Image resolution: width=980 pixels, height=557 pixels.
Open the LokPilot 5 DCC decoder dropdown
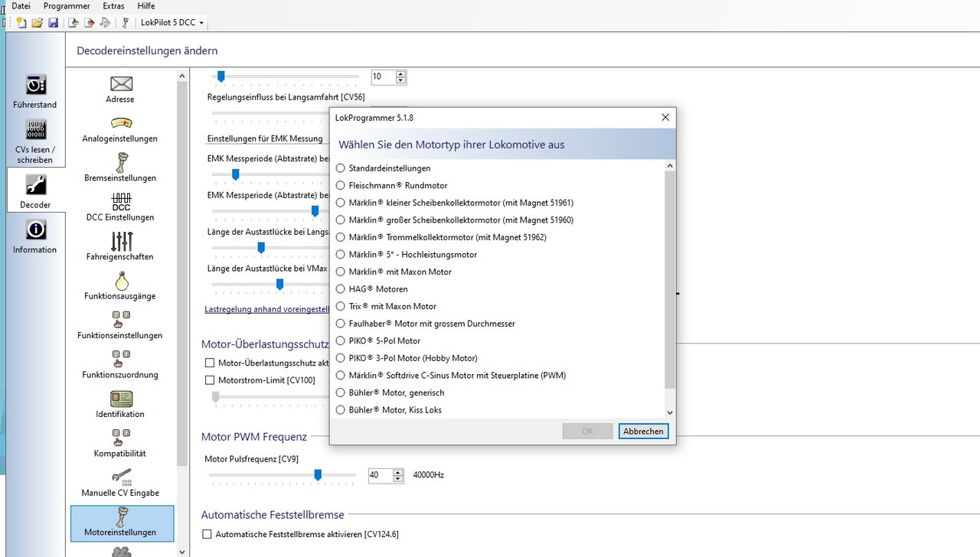pos(172,23)
